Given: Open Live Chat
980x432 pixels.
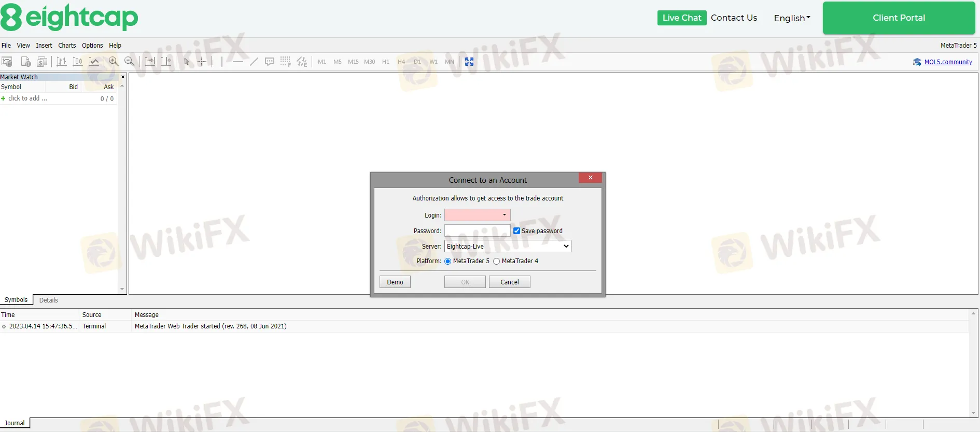Looking at the screenshot, I should (x=682, y=18).
